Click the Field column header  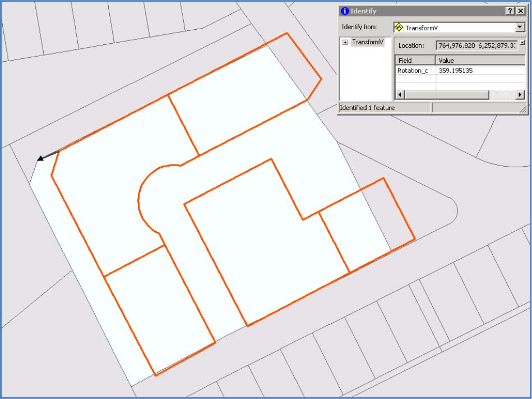tap(415, 60)
